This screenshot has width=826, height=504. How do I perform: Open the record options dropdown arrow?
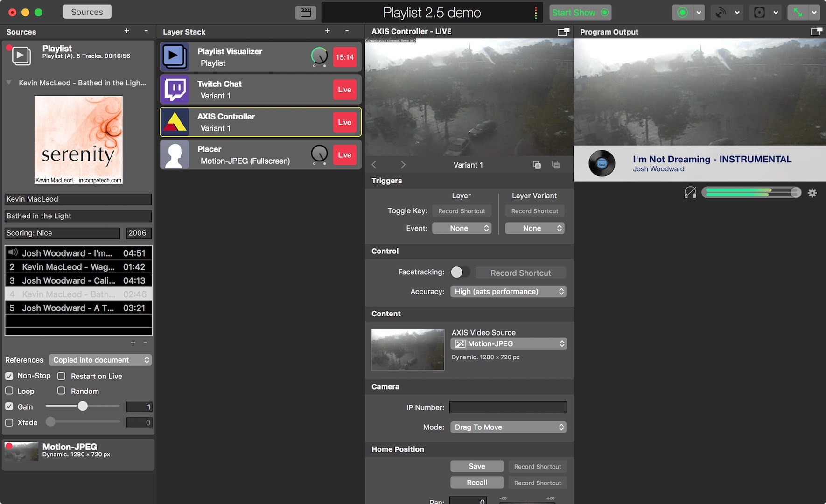tap(699, 13)
